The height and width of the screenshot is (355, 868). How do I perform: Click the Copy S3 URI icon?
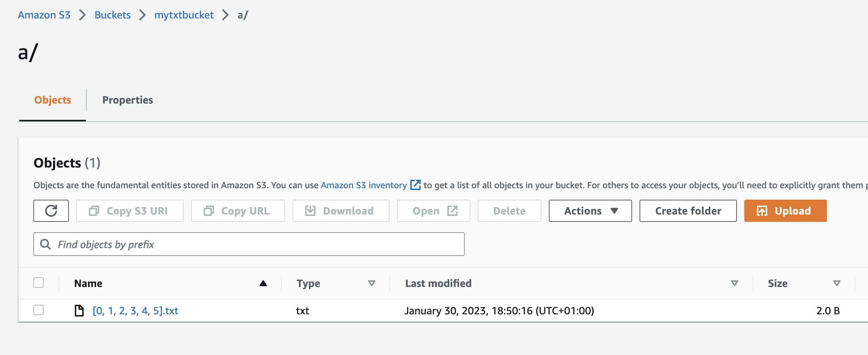pyautogui.click(x=94, y=211)
